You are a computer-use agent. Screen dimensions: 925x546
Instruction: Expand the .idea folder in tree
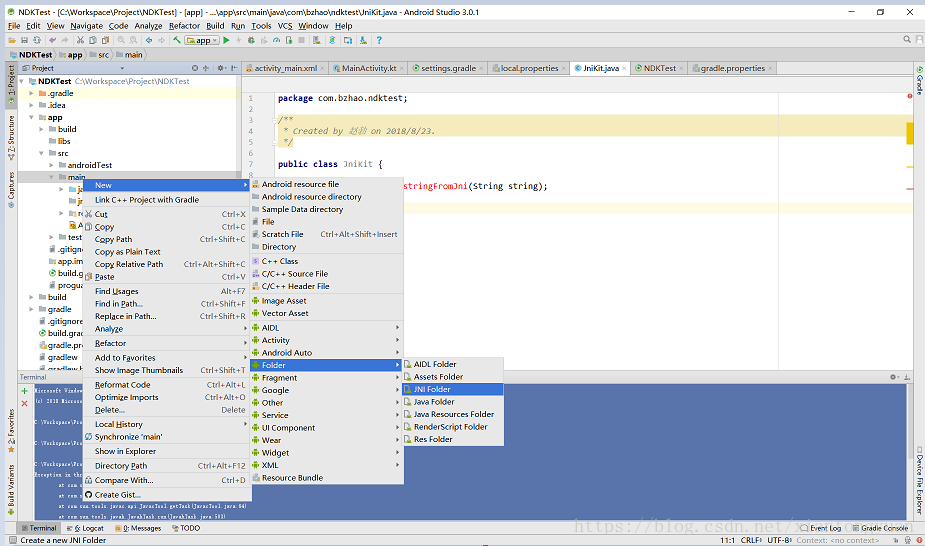coord(31,105)
